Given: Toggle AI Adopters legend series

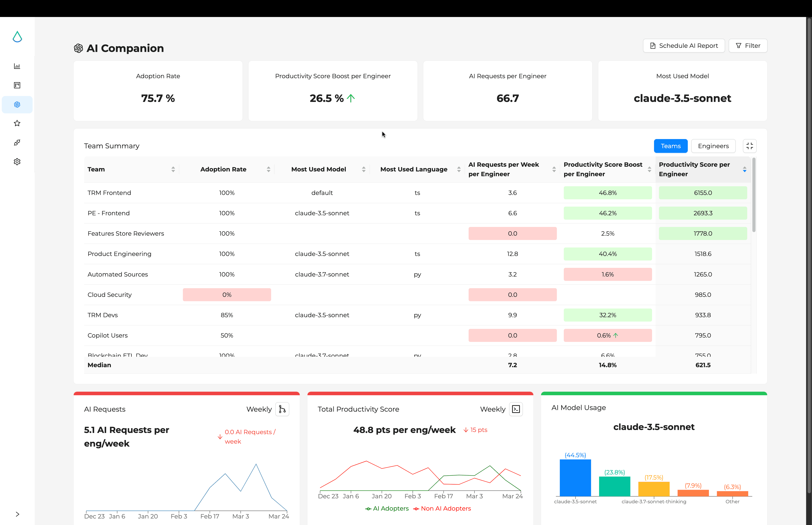Looking at the screenshot, I should [387, 508].
